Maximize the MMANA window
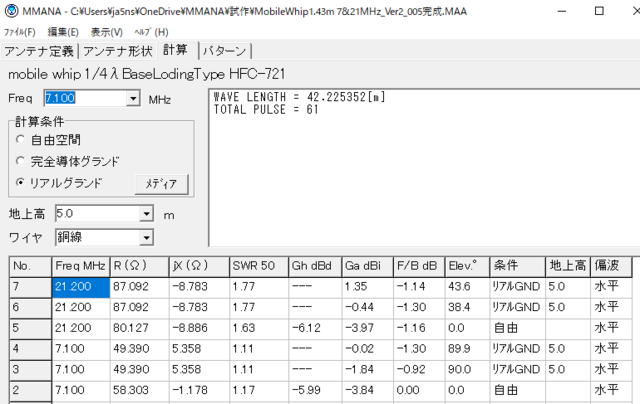This screenshot has height=404, width=640. tap(599, 11)
